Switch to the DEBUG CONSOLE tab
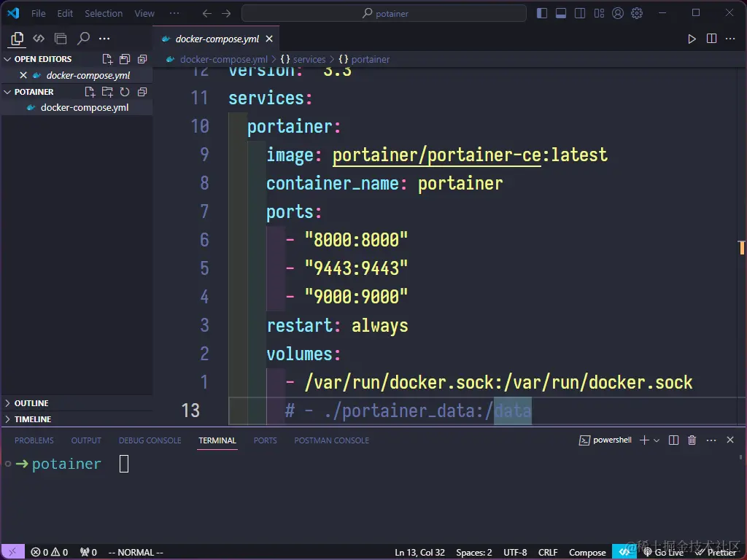The height and width of the screenshot is (560, 747). coord(150,440)
